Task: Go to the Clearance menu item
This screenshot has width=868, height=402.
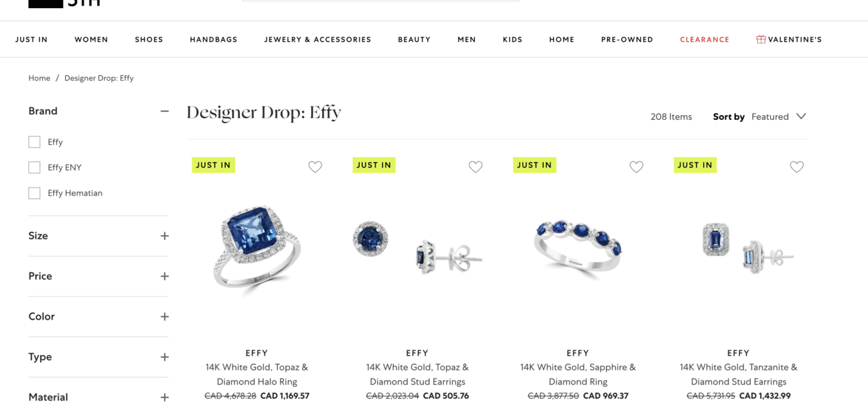Action: 705,40
